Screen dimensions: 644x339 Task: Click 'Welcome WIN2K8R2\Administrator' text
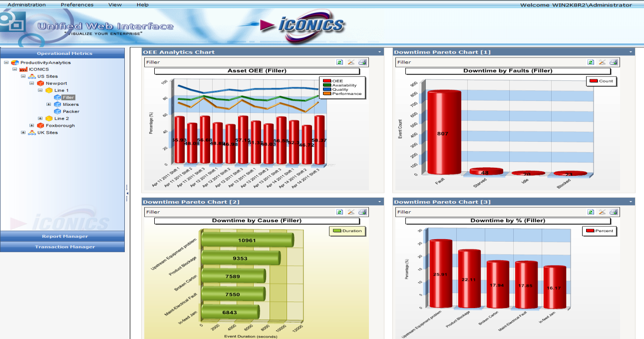tap(576, 4)
